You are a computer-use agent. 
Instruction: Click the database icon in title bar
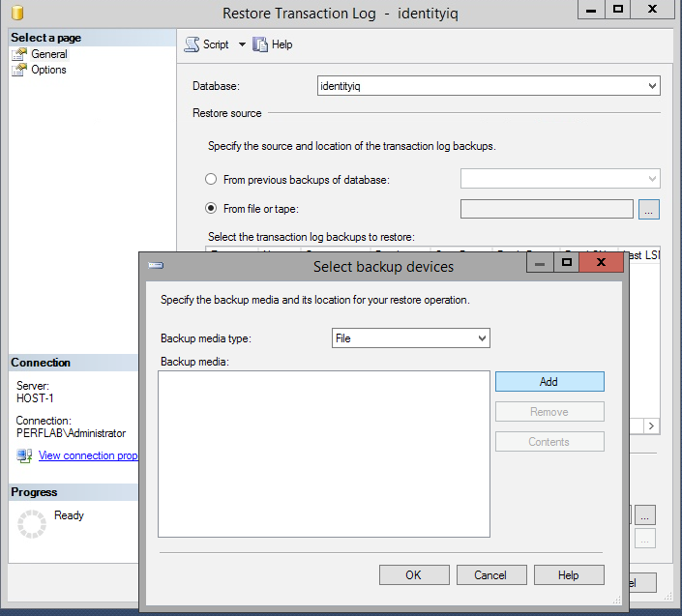coord(17,13)
